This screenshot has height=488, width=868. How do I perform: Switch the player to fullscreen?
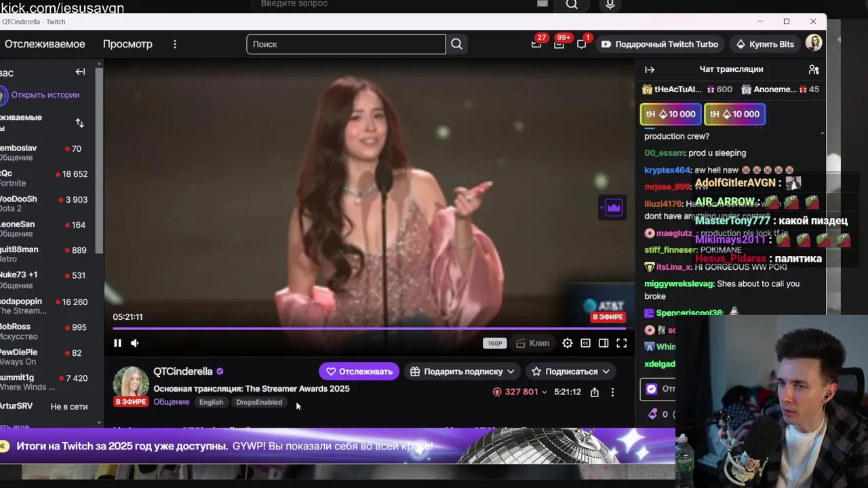tap(621, 343)
